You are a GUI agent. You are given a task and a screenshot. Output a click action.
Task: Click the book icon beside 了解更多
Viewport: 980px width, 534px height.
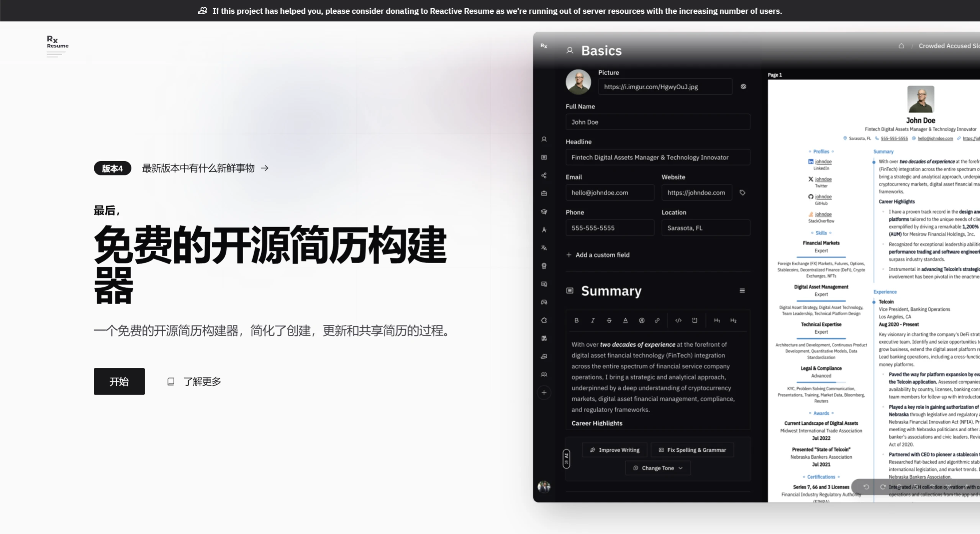coord(171,382)
